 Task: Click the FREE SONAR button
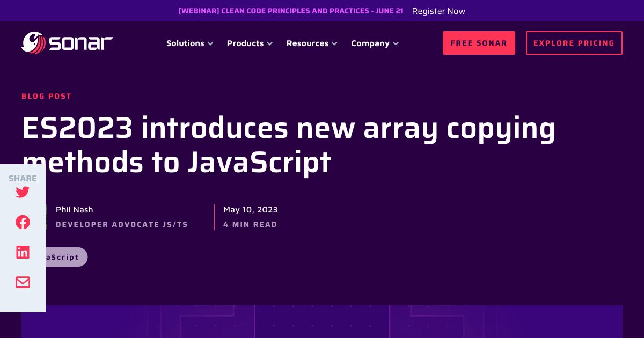click(x=479, y=43)
